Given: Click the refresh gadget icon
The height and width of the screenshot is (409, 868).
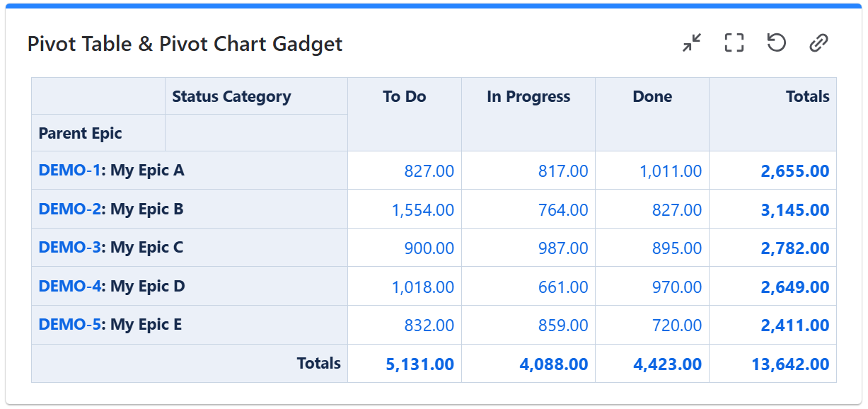Looking at the screenshot, I should (777, 43).
